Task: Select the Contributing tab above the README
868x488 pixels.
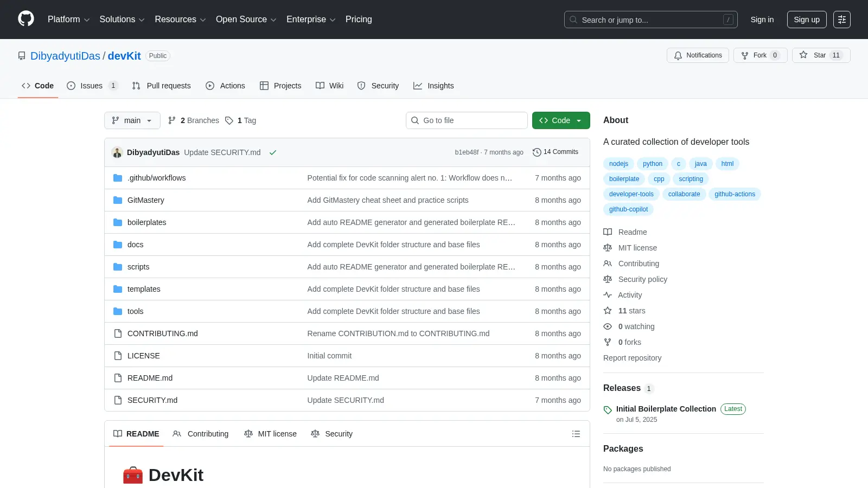Action: click(200, 434)
